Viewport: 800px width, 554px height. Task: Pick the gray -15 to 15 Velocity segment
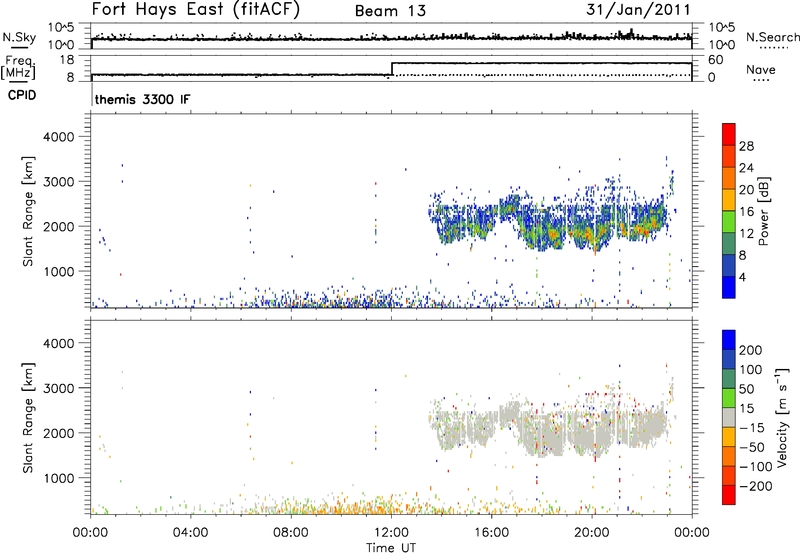pos(729,417)
